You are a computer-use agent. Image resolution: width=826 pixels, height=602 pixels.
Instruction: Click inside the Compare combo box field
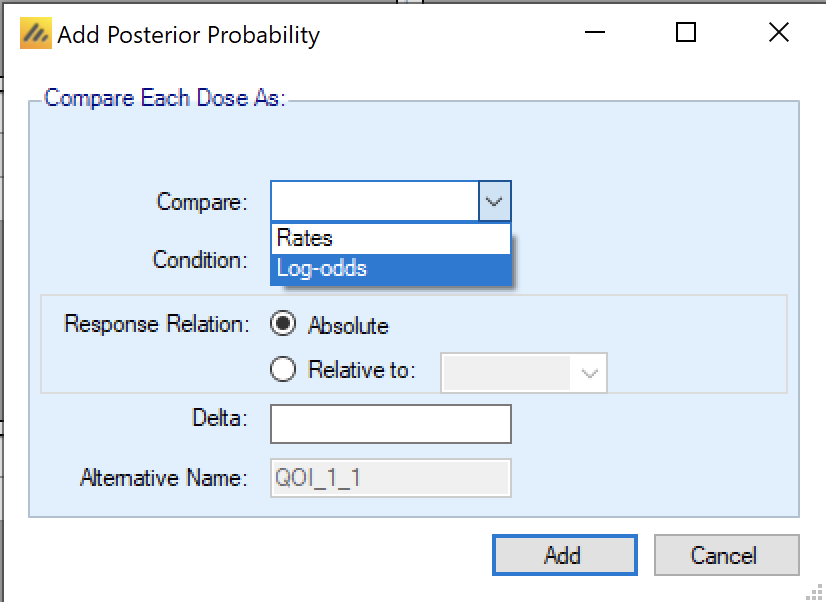click(x=375, y=201)
